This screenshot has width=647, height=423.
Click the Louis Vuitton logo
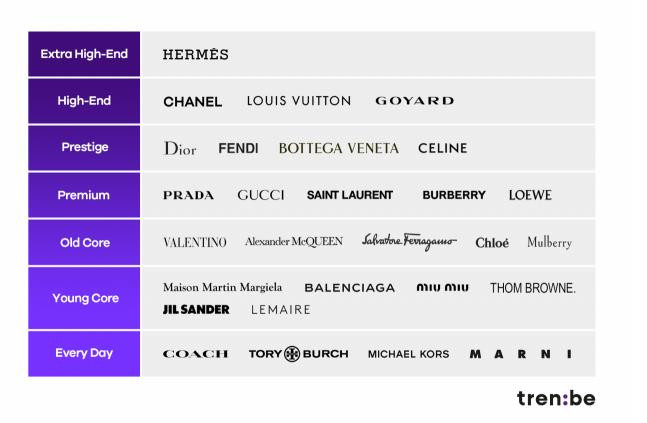[x=299, y=101]
